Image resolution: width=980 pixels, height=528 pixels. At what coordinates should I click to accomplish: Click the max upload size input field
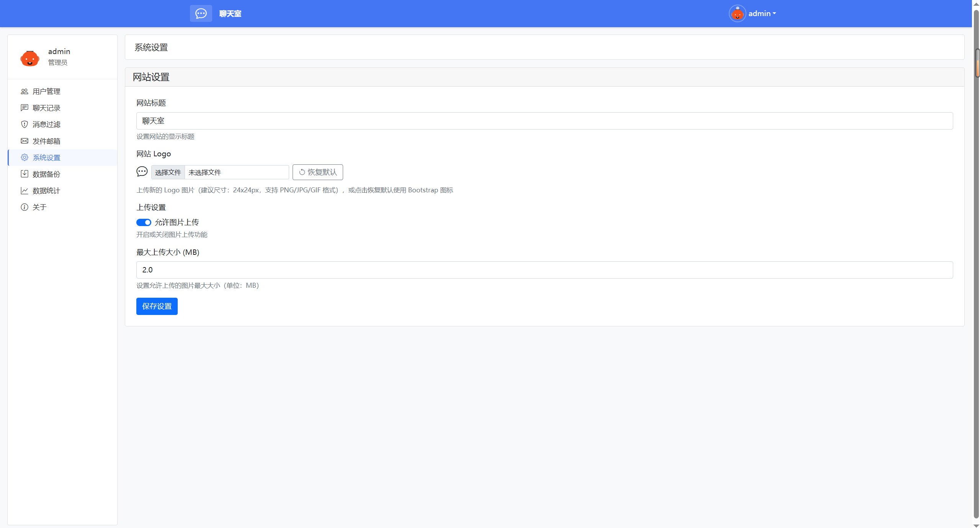click(x=544, y=270)
